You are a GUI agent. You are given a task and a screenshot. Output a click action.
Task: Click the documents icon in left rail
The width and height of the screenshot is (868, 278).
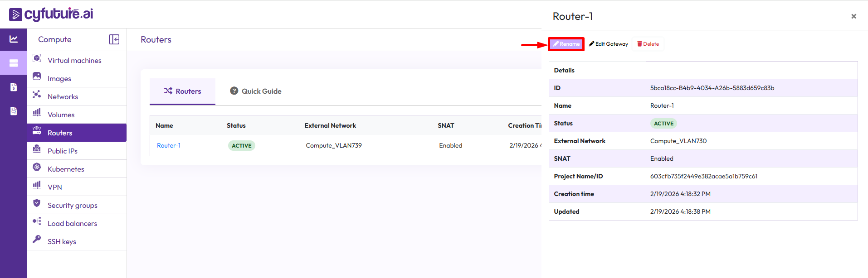(x=14, y=111)
